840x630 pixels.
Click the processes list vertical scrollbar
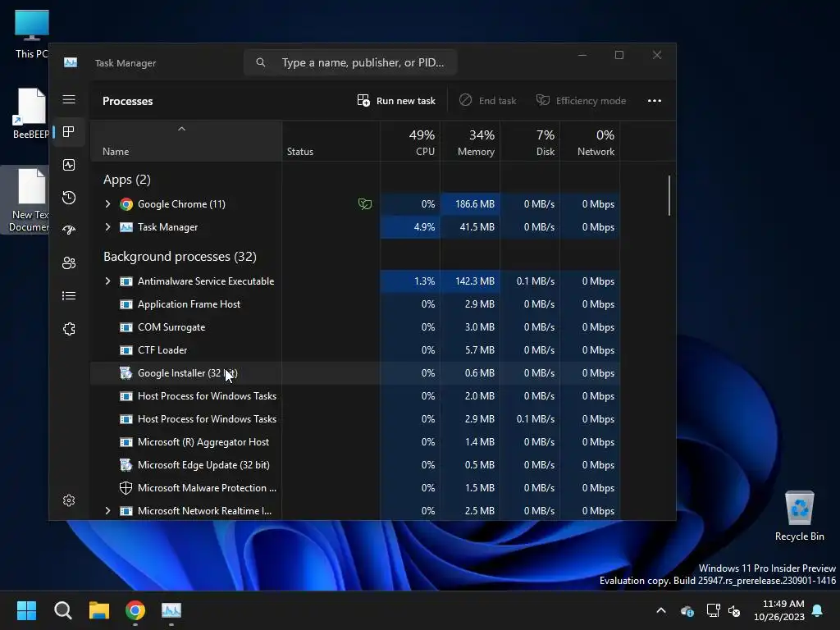(669, 195)
